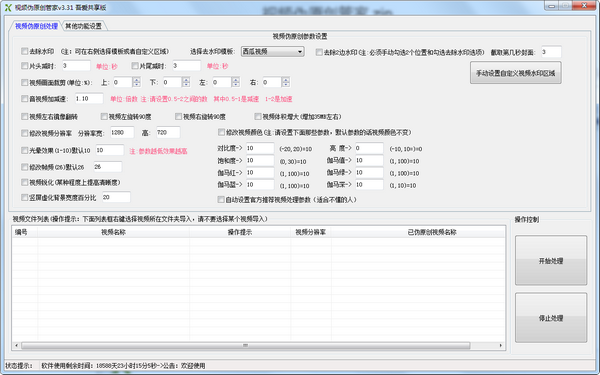Tick the 去除2边水印 checkbox
Screen dimensions: 600x375
(x=319, y=52)
